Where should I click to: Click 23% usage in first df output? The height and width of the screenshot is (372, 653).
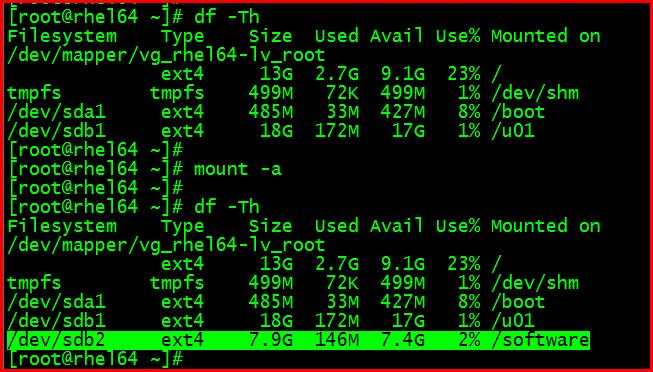click(x=464, y=75)
